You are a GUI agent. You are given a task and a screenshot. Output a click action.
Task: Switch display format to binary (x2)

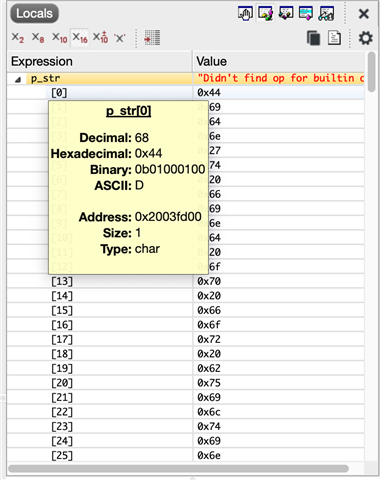(x=18, y=38)
